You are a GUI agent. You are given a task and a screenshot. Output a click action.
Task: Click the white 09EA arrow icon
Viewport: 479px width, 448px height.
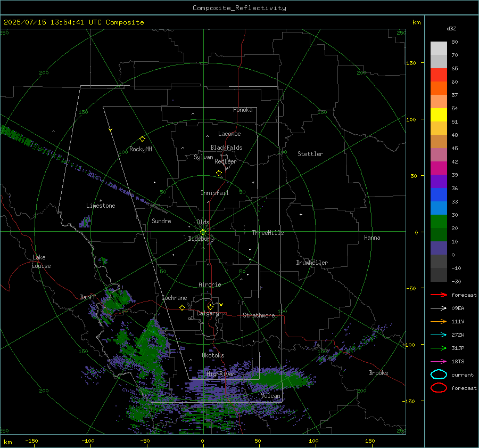coord(439,308)
